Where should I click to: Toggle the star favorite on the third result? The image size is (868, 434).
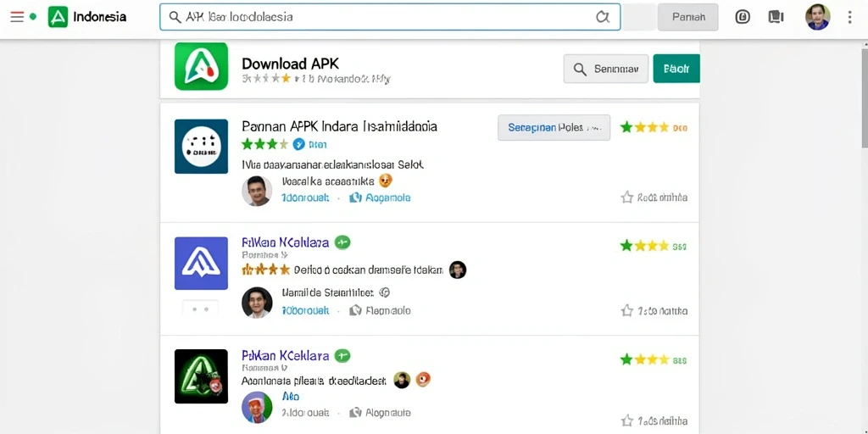click(x=626, y=420)
